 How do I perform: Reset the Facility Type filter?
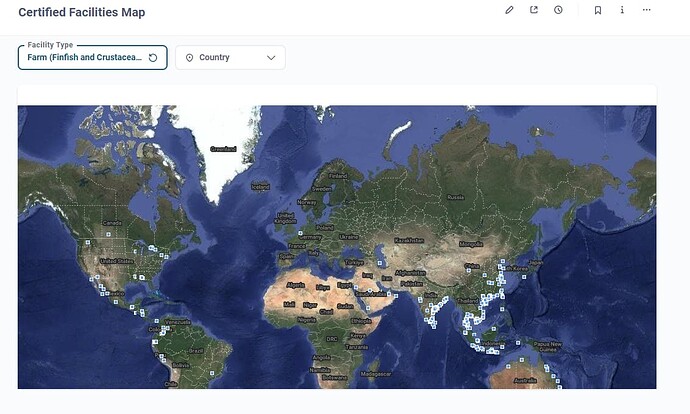pyautogui.click(x=153, y=58)
